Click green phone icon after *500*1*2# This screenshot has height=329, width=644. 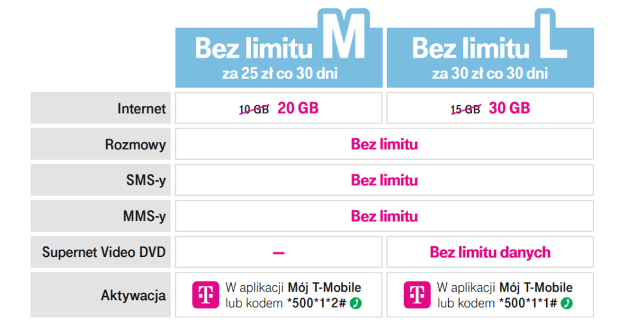355,303
